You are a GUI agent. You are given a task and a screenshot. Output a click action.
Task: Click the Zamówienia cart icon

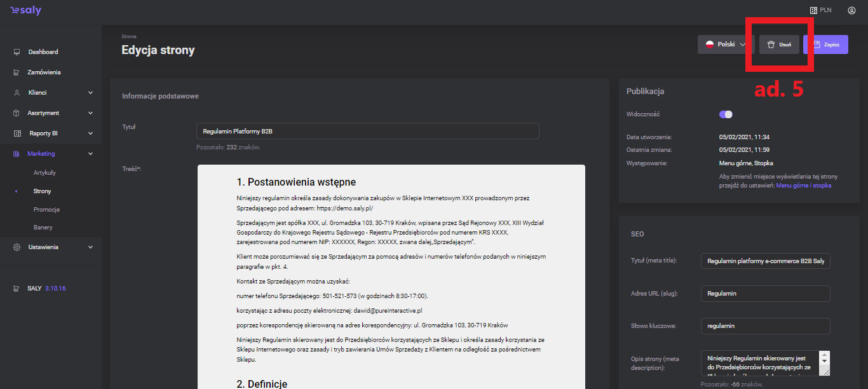tap(17, 72)
